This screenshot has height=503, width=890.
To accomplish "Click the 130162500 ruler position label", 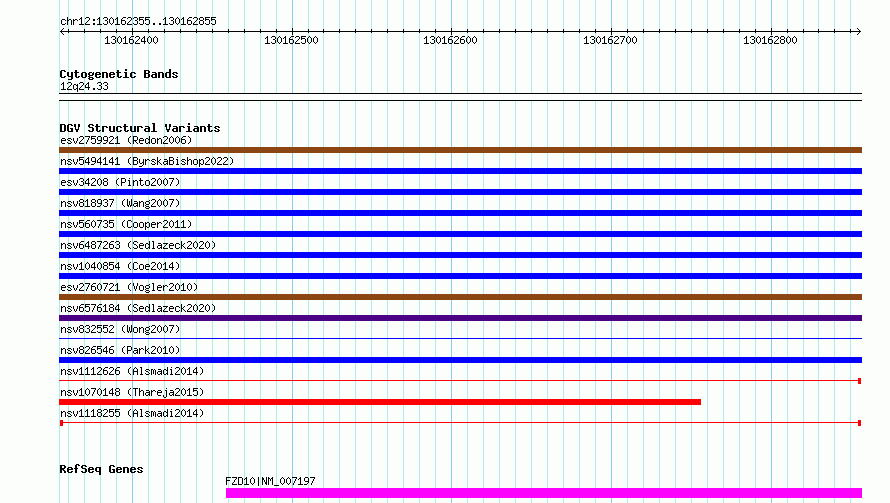I will point(291,40).
